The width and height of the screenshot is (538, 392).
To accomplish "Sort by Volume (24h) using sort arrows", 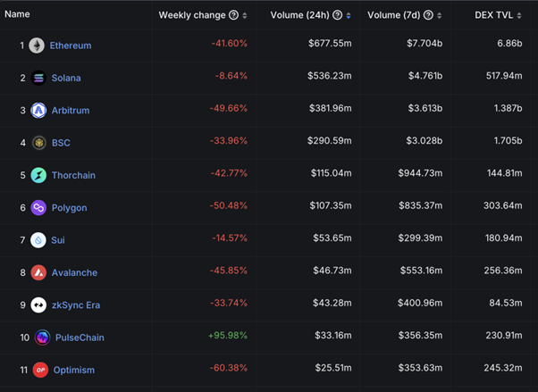I will point(349,15).
